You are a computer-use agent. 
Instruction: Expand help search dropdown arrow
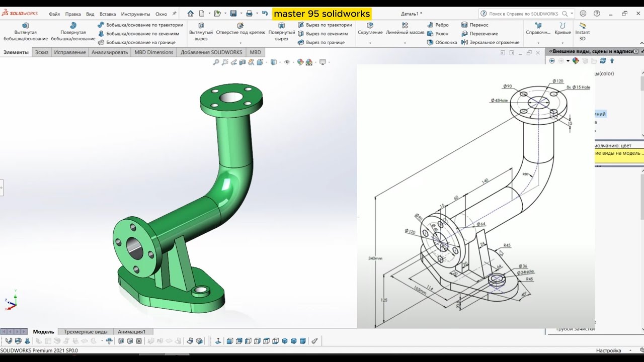(572, 14)
